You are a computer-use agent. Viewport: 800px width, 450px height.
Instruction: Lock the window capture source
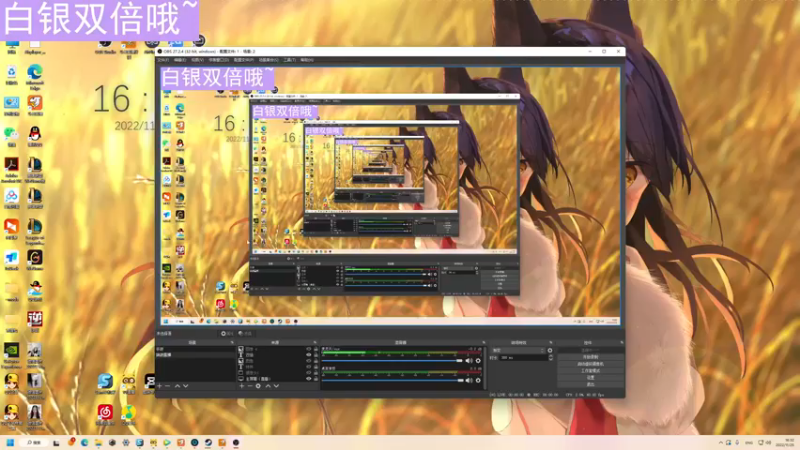click(316, 373)
